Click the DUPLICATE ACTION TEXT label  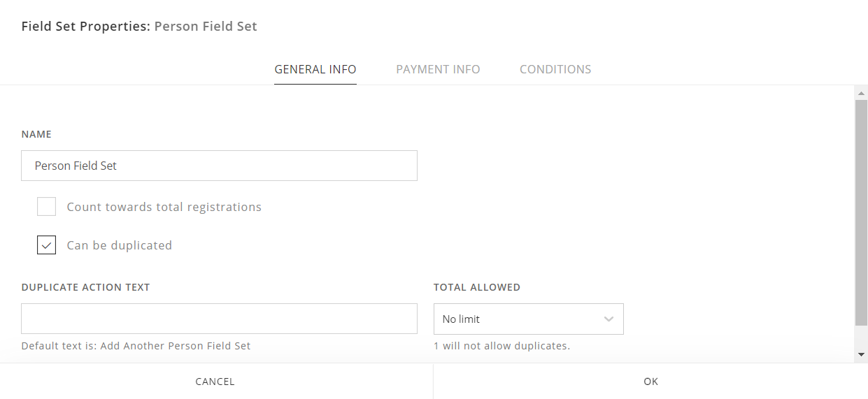[85, 287]
